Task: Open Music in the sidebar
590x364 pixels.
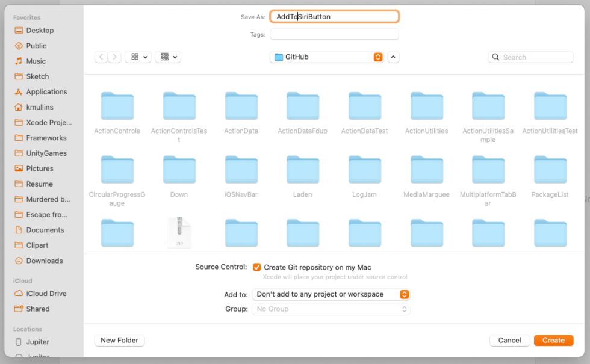Action: pyautogui.click(x=33, y=61)
